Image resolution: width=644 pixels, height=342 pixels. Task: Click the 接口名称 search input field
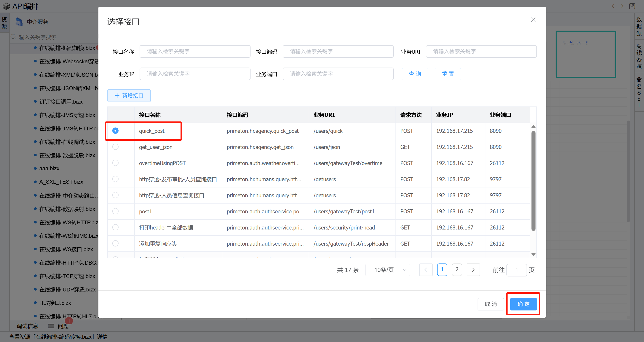(x=195, y=51)
